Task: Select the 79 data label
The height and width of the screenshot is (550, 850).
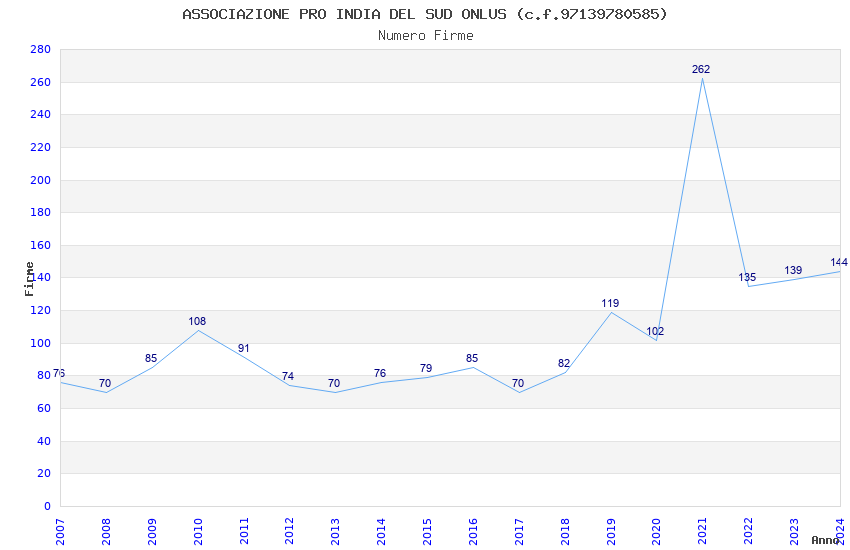Action: (426, 368)
